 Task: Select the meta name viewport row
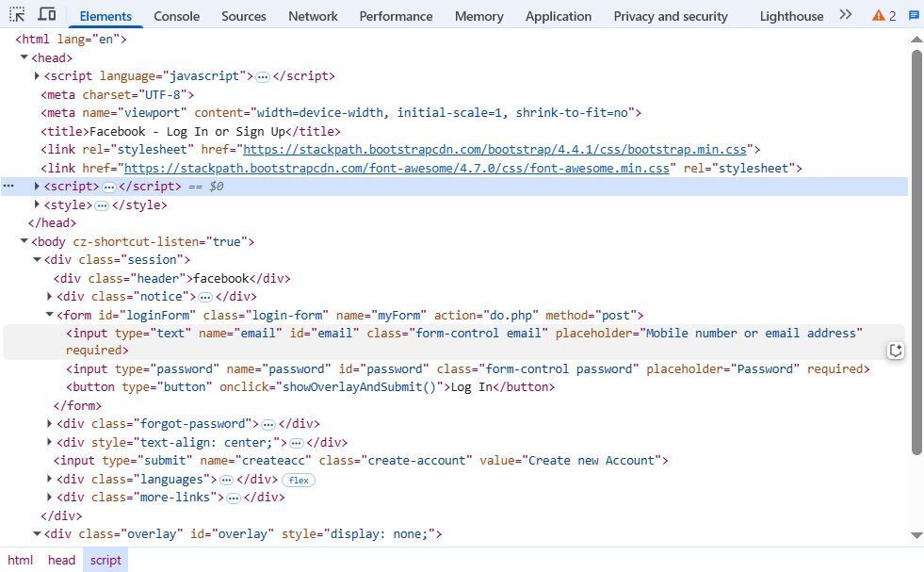pos(341,113)
